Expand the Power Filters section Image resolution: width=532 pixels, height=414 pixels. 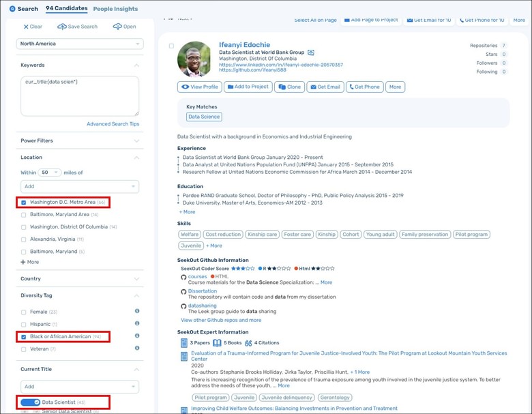[136, 141]
